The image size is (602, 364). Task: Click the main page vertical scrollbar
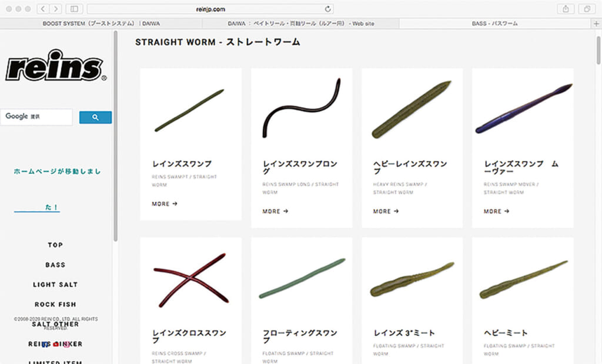click(x=598, y=50)
